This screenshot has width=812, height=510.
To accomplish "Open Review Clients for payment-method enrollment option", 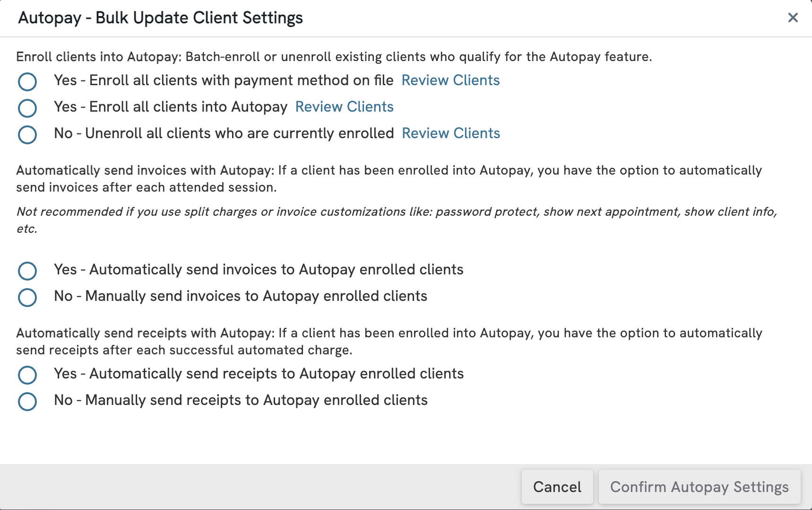I will pos(450,80).
